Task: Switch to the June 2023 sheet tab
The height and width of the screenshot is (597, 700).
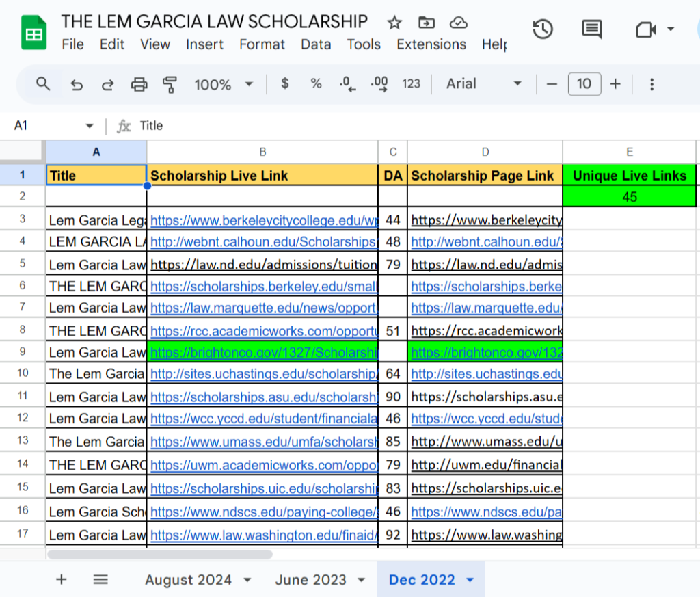Action: 311,580
